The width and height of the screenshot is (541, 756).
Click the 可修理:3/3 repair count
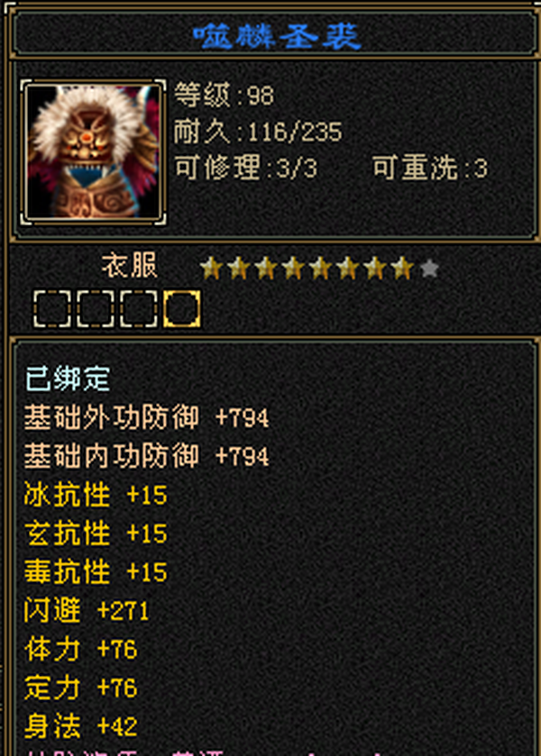click(245, 168)
